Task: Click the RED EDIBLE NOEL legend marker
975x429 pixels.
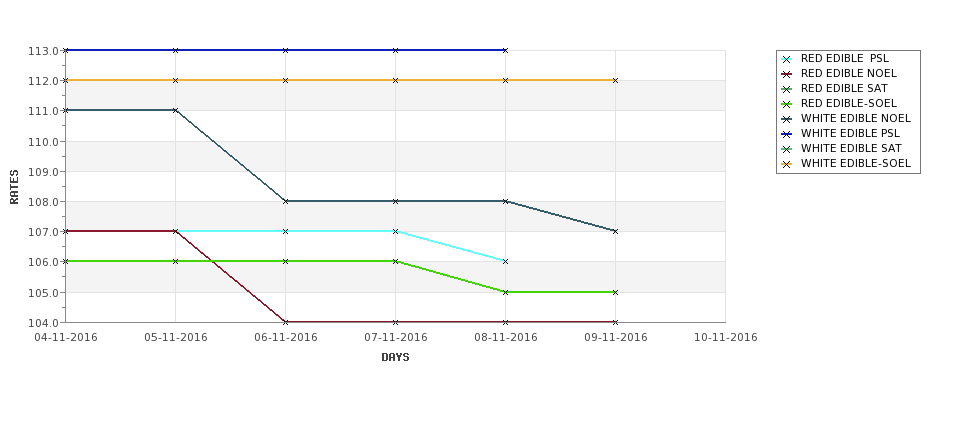Action: 787,75
